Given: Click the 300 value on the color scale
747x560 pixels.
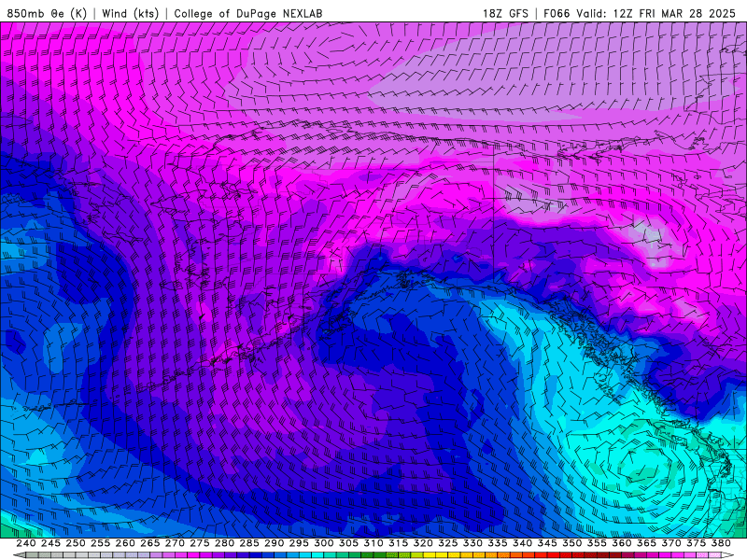Looking at the screenshot, I should 324,543.
